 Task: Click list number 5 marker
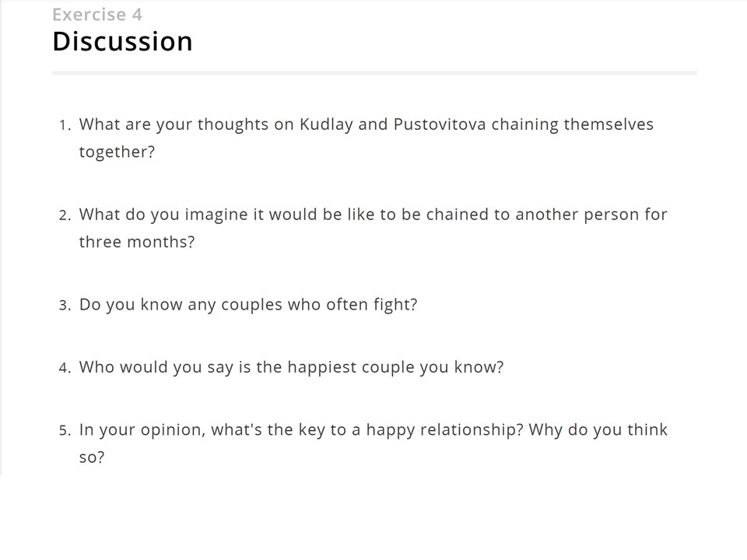pyautogui.click(x=65, y=431)
